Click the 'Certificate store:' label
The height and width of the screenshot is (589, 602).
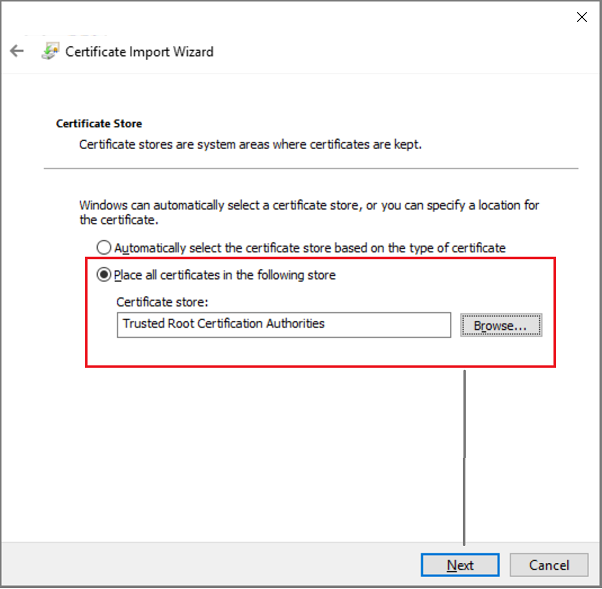click(162, 302)
